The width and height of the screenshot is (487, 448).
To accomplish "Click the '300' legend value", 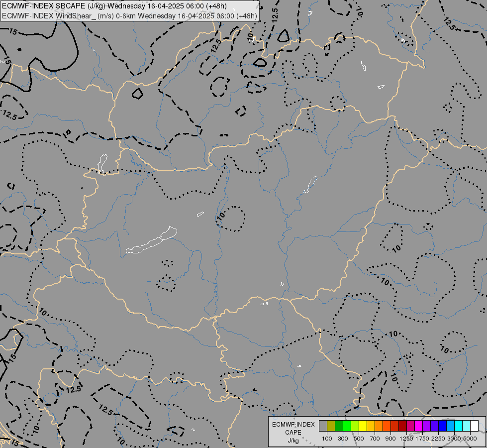I will (x=343, y=439).
